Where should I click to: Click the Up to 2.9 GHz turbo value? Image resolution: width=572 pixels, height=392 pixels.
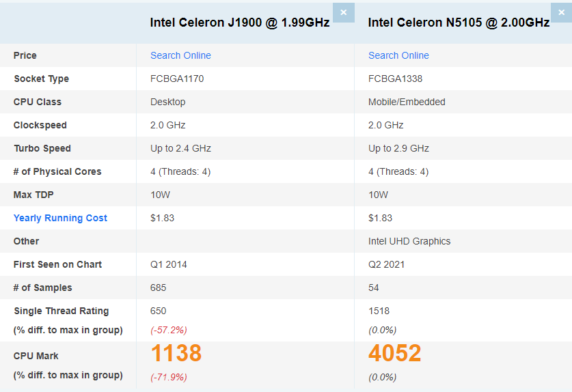coord(398,148)
